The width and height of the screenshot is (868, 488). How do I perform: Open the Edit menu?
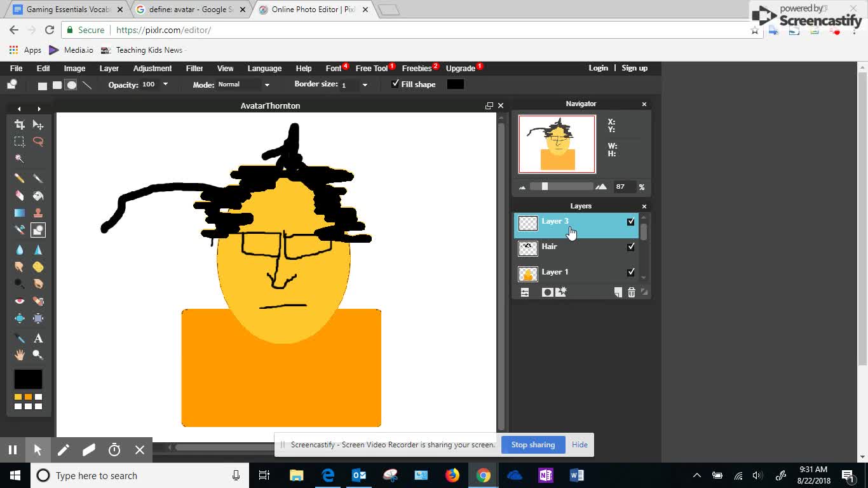click(x=43, y=68)
